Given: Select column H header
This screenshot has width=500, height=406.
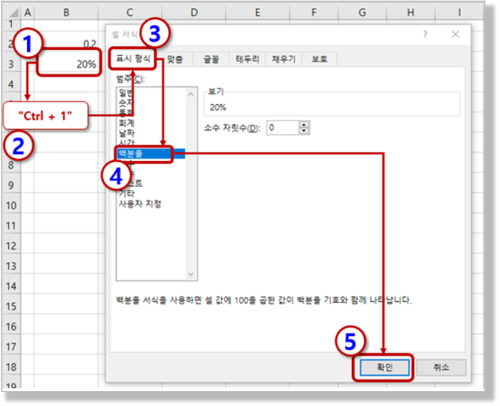Looking at the screenshot, I should tap(411, 13).
